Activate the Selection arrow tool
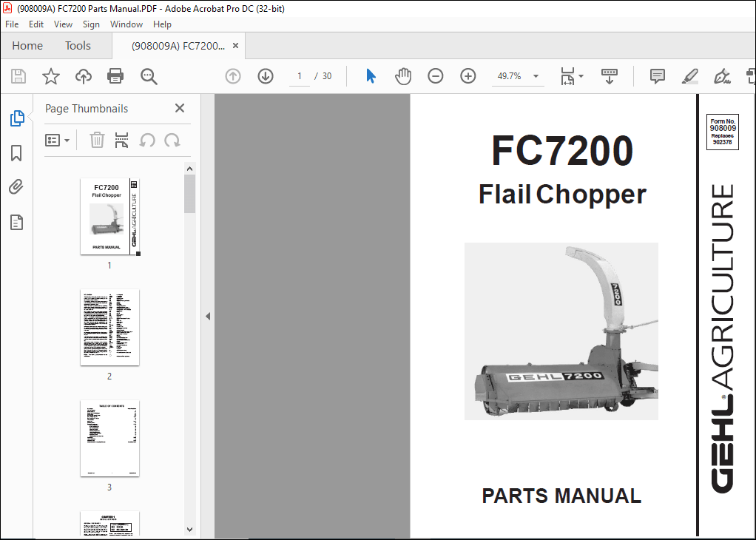 coord(371,75)
